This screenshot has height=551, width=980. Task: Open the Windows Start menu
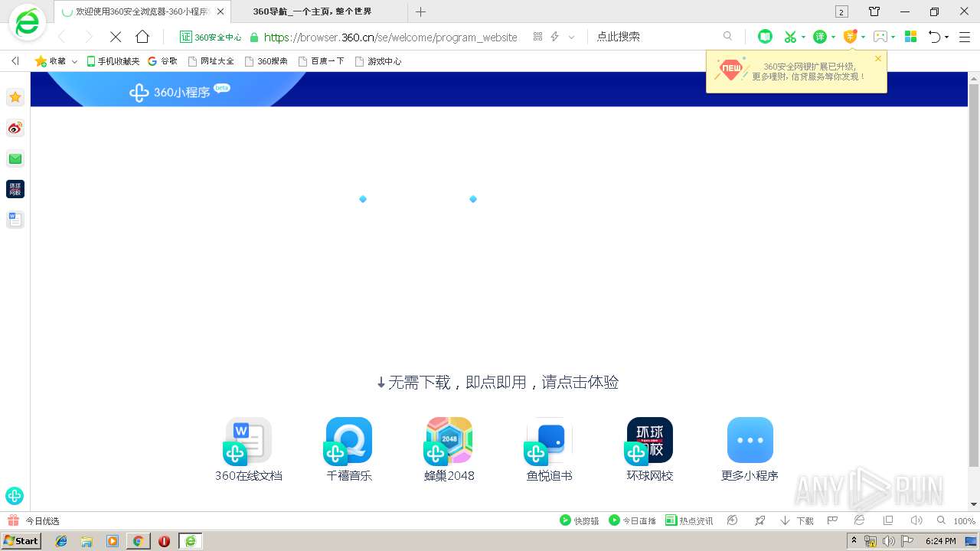tap(21, 541)
